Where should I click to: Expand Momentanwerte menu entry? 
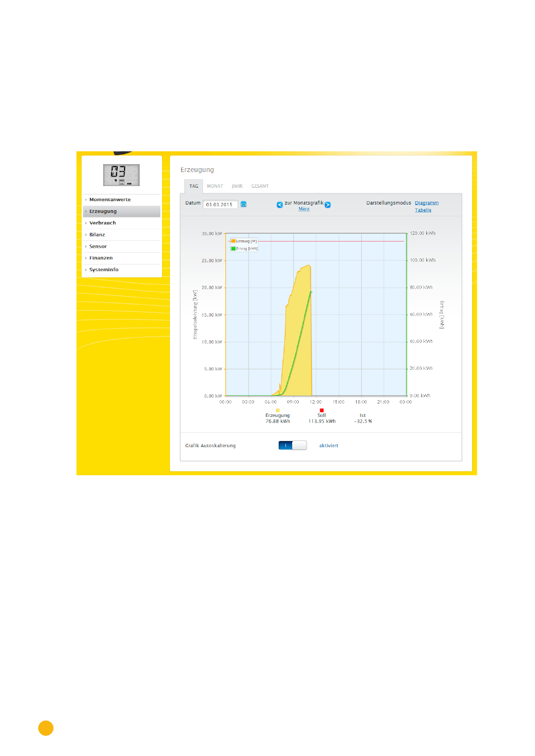pos(122,200)
